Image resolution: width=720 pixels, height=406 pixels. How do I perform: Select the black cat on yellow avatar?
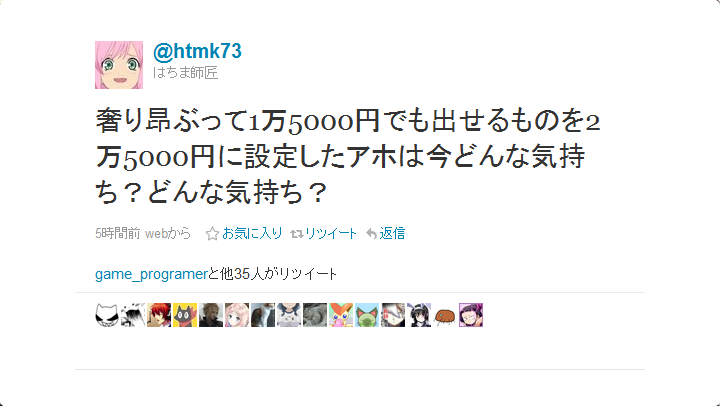[x=185, y=315]
